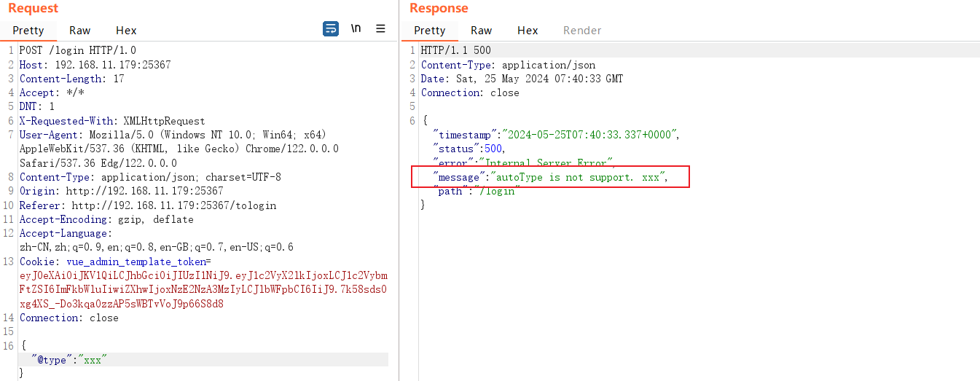Switch to the Request Hex tab
Viewport: 980px width, 381px height.
126,31
